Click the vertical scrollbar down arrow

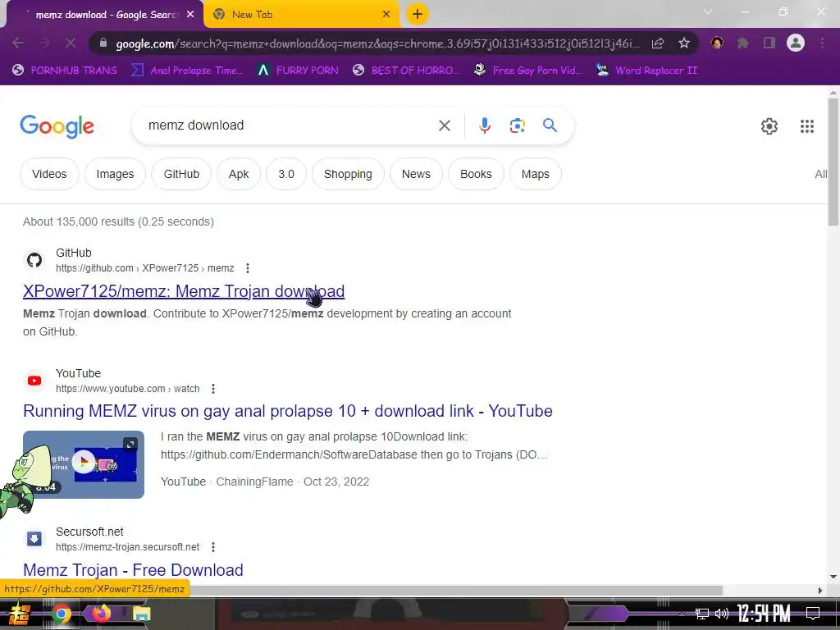pos(833,577)
